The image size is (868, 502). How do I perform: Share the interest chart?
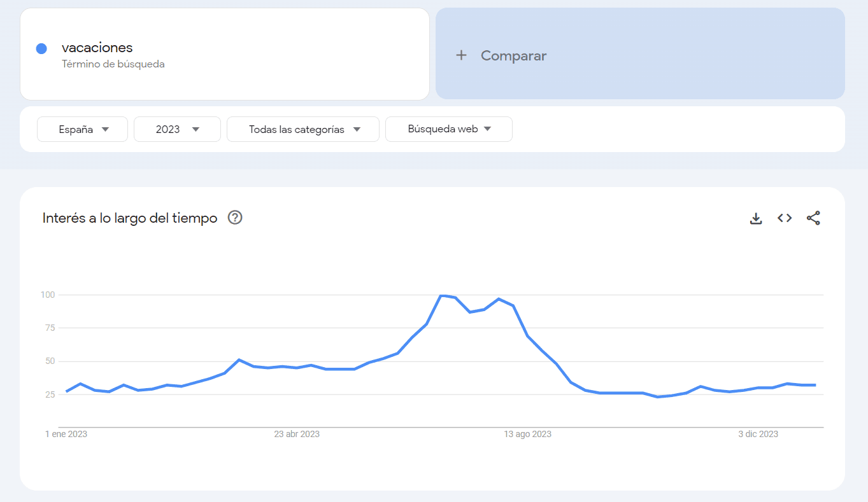tap(813, 218)
